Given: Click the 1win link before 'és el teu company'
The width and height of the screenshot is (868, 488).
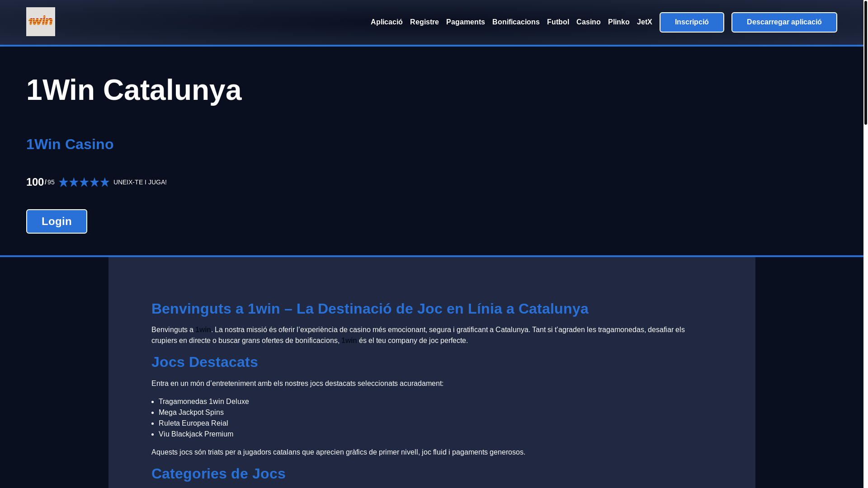Looking at the screenshot, I should 349,341.
